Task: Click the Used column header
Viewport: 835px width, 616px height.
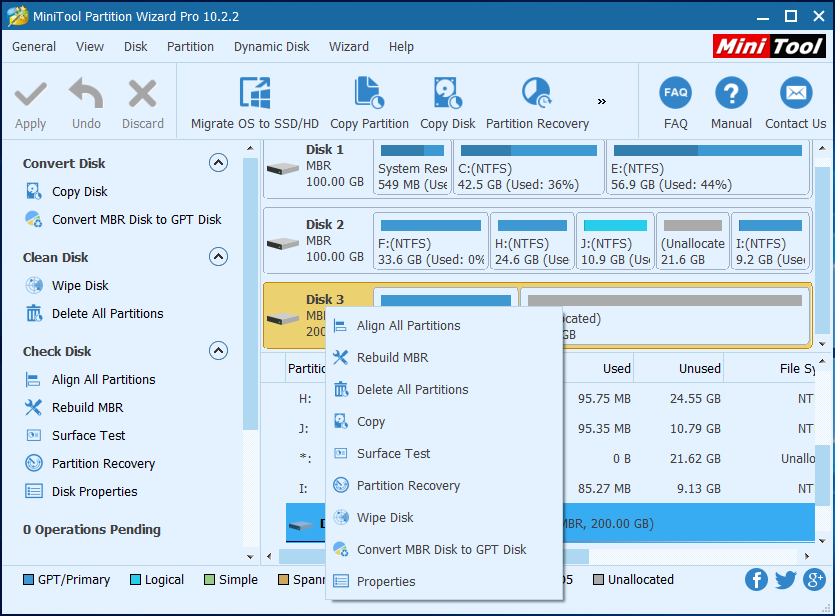Action: pyautogui.click(x=599, y=368)
